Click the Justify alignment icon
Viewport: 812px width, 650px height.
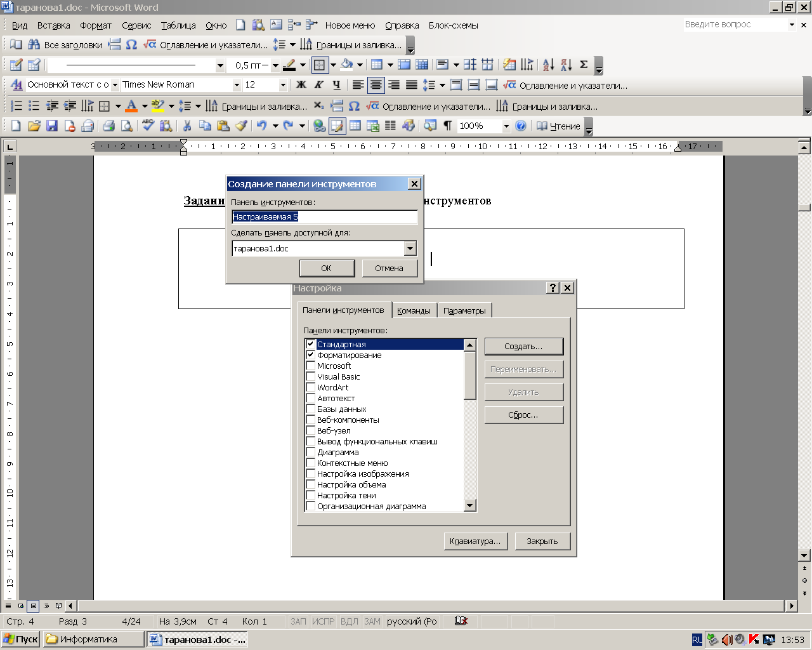(411, 84)
